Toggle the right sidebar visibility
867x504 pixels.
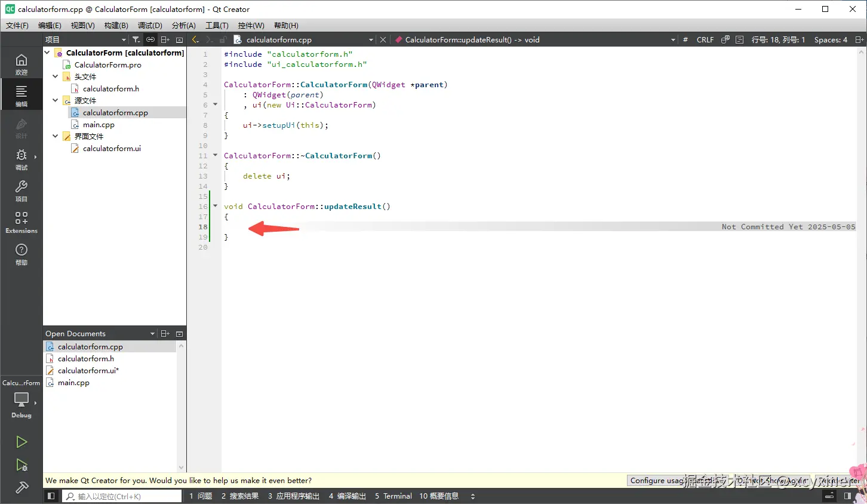[847, 496]
